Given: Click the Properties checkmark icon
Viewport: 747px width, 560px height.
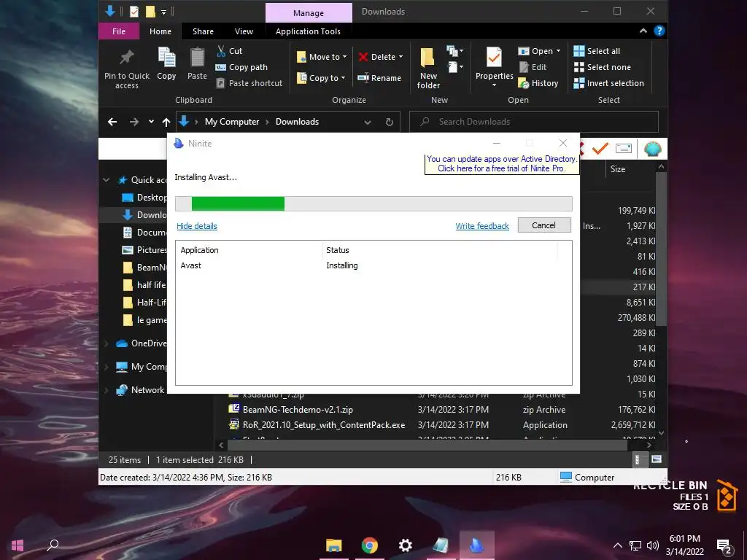Looking at the screenshot, I should point(494,58).
